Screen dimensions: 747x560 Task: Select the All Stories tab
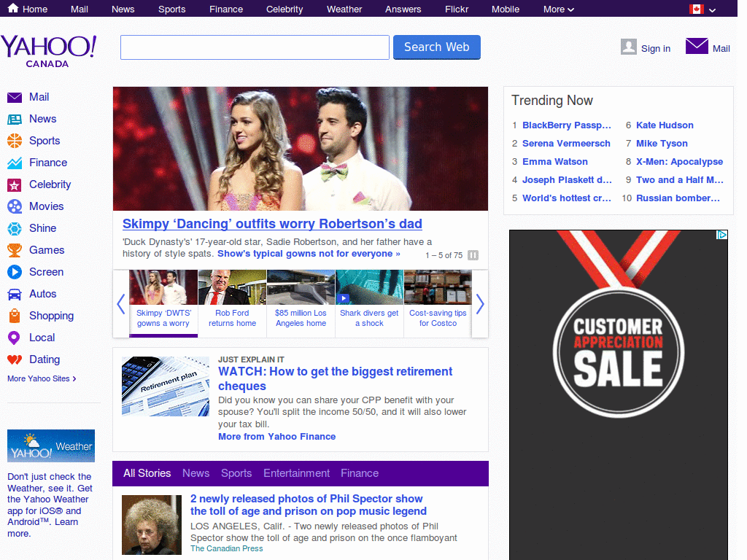pos(147,473)
